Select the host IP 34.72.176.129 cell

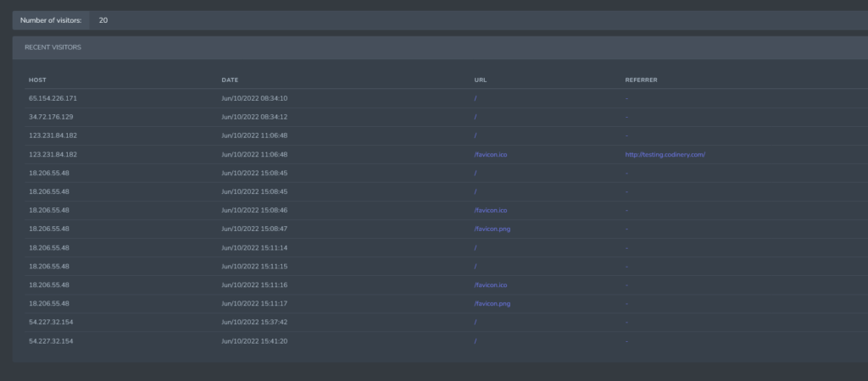51,117
